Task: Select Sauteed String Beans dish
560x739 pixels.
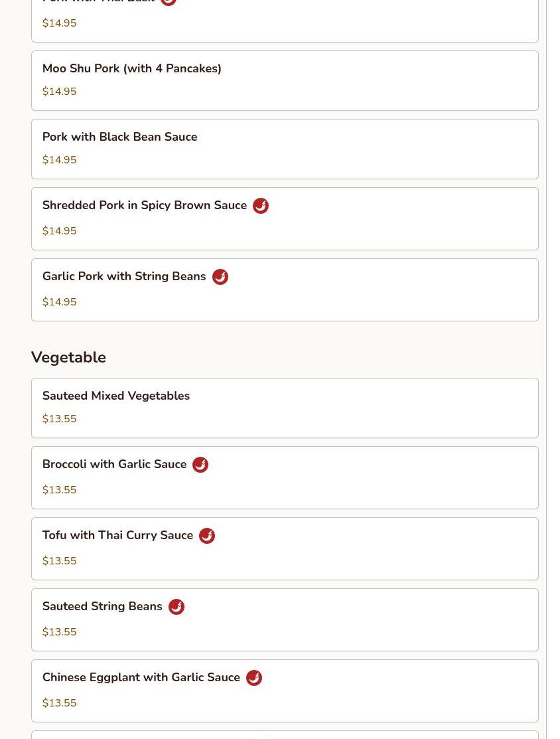Action: click(x=102, y=607)
